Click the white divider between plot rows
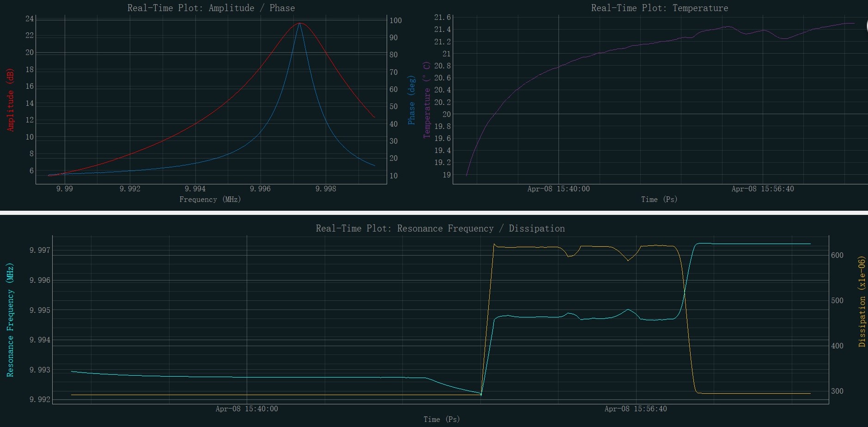Viewport: 868px width, 427px height. click(434, 213)
